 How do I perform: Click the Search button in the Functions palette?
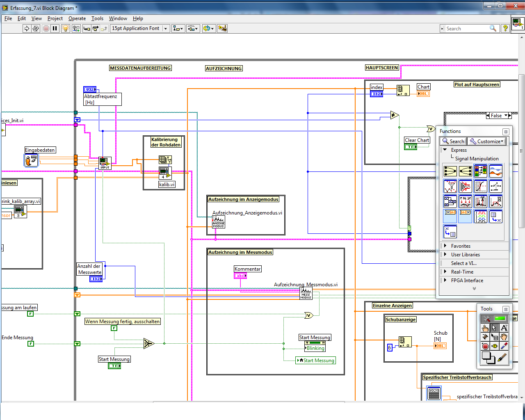pyautogui.click(x=453, y=141)
